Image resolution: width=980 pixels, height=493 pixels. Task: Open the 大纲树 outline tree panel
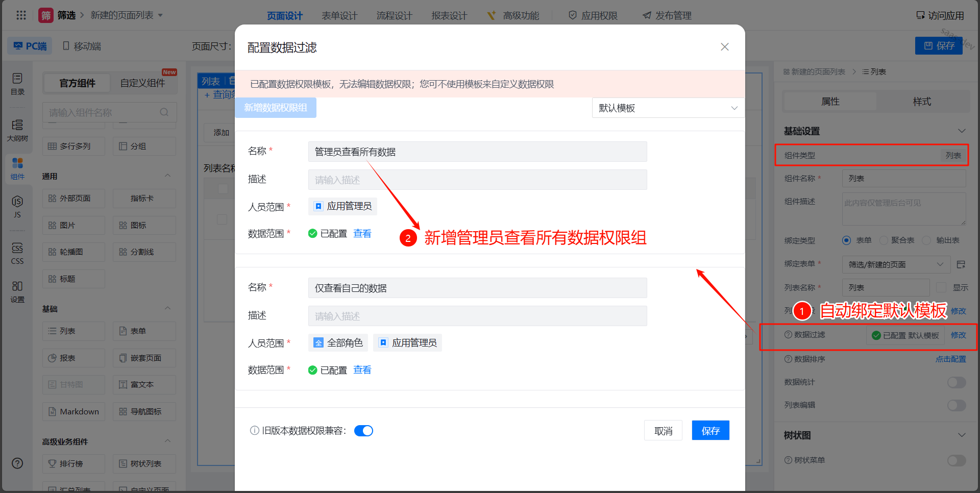(x=17, y=130)
